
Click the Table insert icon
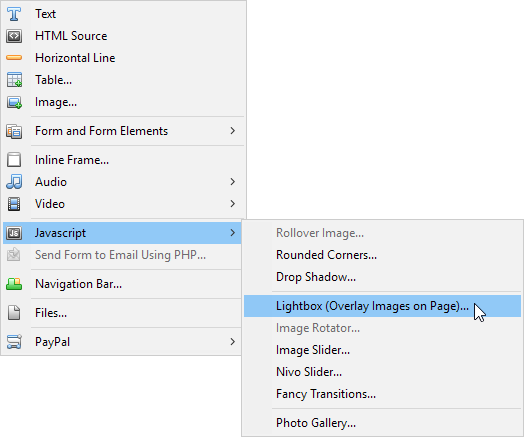tap(14, 80)
